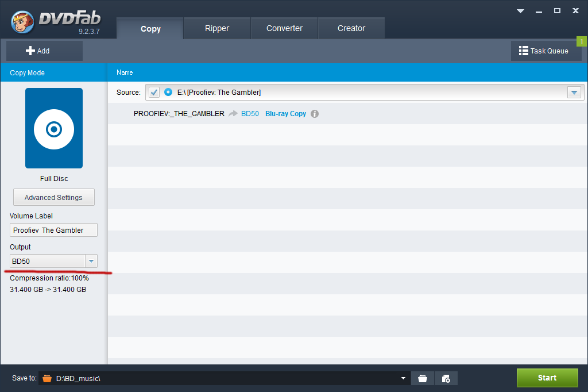Click the green Start button
This screenshot has height=392, width=588.
tap(547, 378)
